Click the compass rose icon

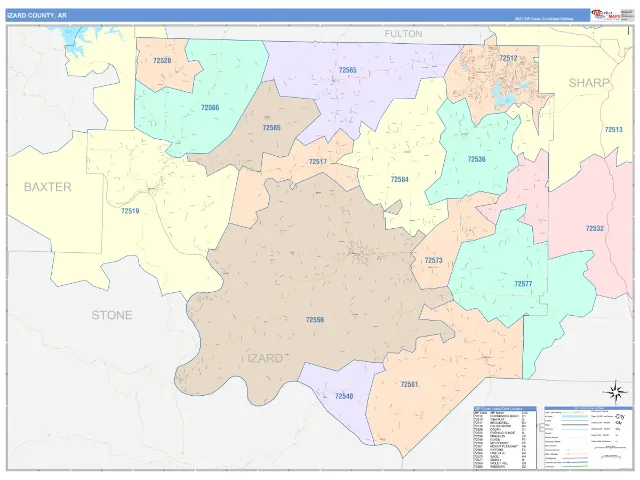(x=616, y=393)
